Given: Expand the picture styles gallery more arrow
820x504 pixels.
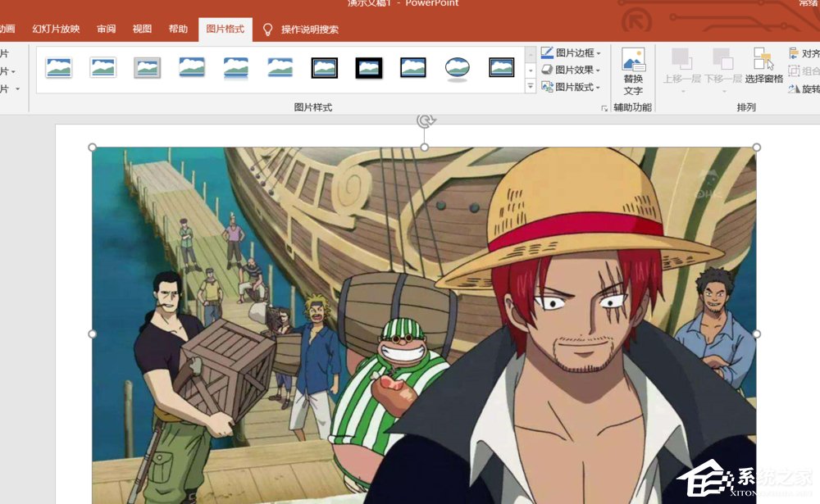Looking at the screenshot, I should [530, 86].
